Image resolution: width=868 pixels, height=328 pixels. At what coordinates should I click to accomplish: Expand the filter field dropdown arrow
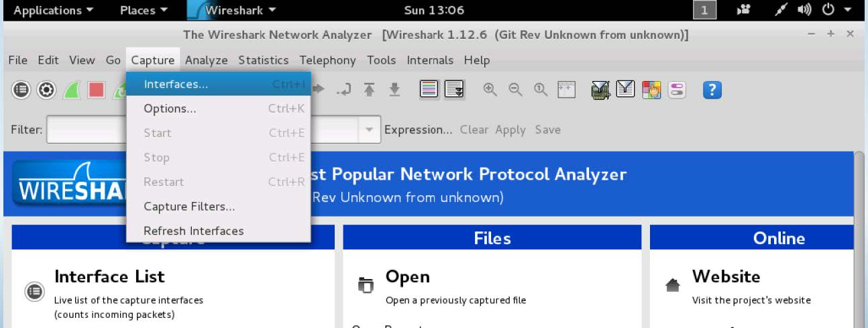(x=369, y=130)
